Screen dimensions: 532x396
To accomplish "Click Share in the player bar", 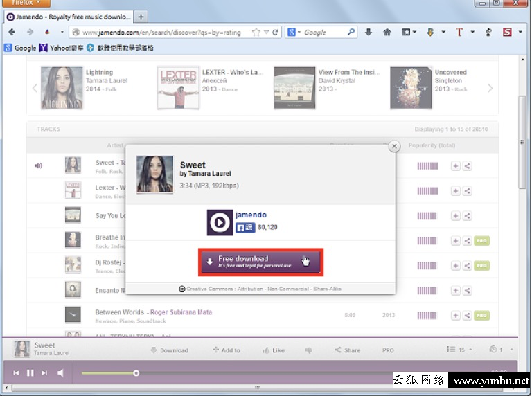I will click(348, 350).
